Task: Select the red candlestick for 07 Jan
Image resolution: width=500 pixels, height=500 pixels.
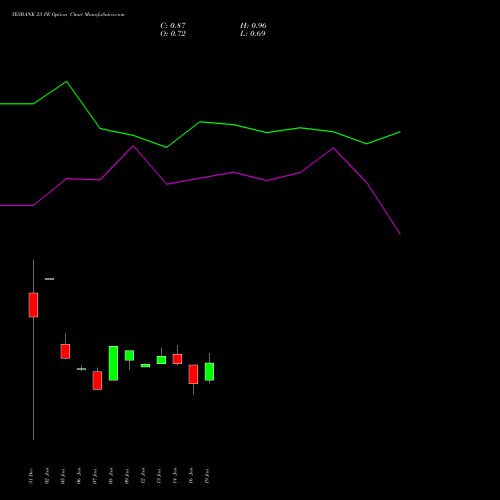Action: (x=97, y=380)
